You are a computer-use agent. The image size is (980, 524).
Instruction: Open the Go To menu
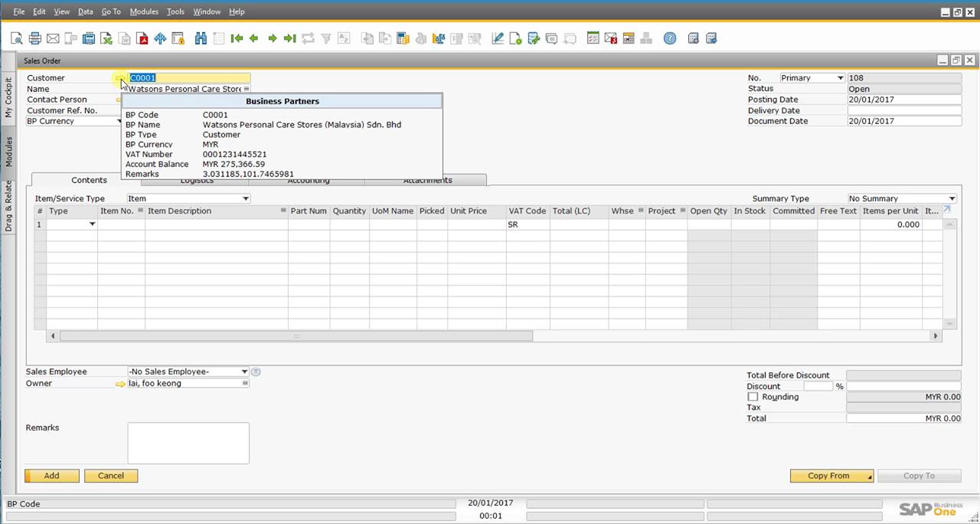[111, 11]
